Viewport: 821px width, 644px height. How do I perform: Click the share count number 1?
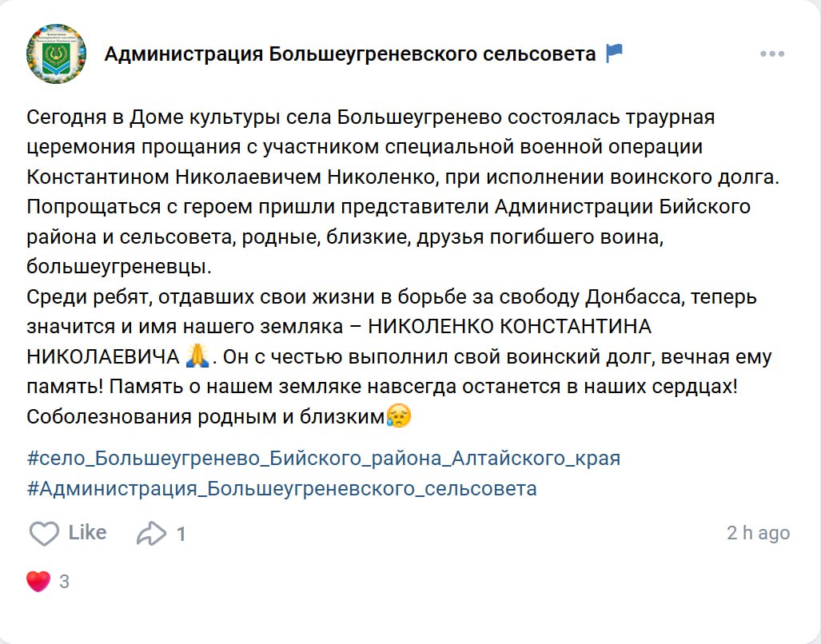tap(181, 534)
